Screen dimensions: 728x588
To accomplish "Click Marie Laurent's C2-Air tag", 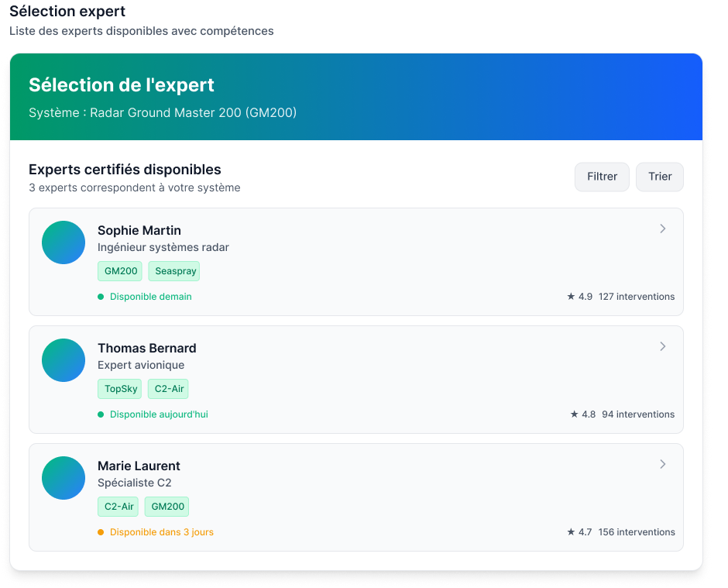I will (x=118, y=507).
